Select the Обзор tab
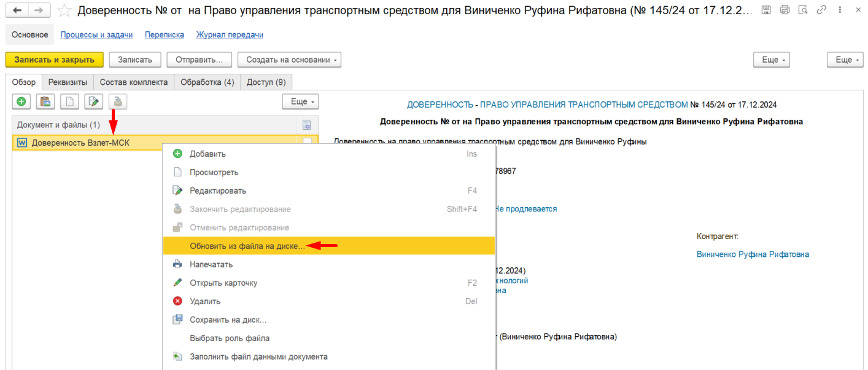The height and width of the screenshot is (370, 868). [24, 82]
